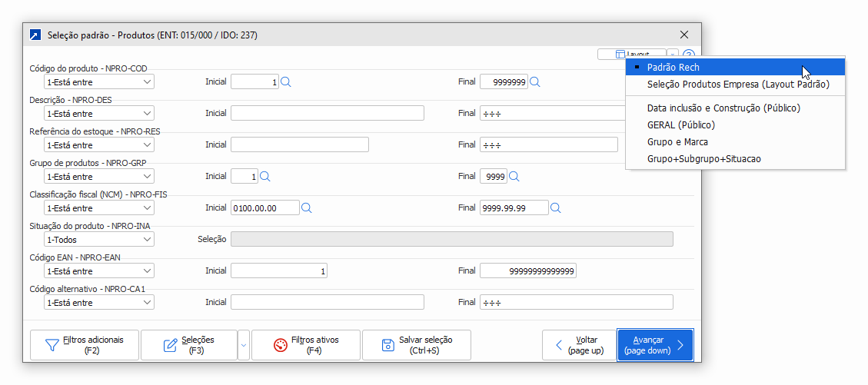Click the Descrição Inicial text field

pos(328,114)
